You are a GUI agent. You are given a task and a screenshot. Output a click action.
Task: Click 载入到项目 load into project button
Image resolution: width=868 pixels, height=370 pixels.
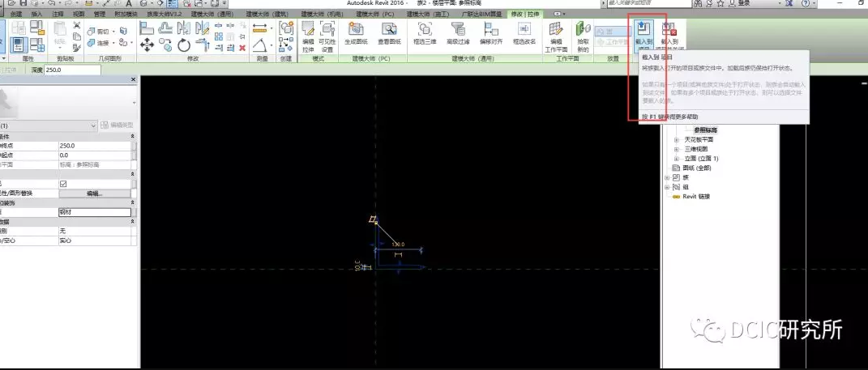click(643, 36)
